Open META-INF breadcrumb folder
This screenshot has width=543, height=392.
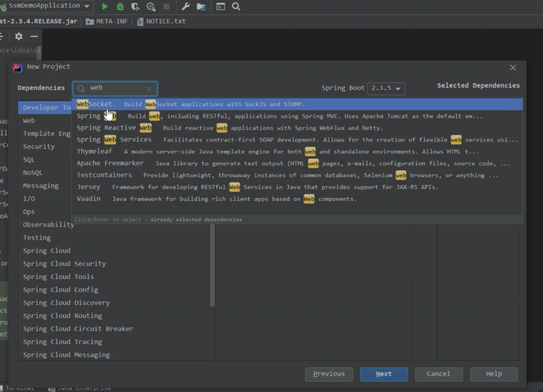click(x=107, y=21)
